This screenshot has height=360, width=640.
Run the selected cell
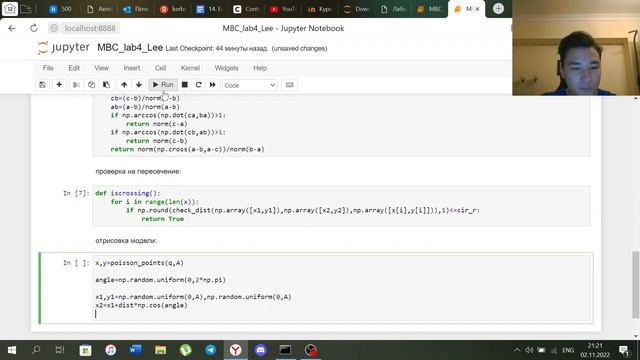[163, 85]
